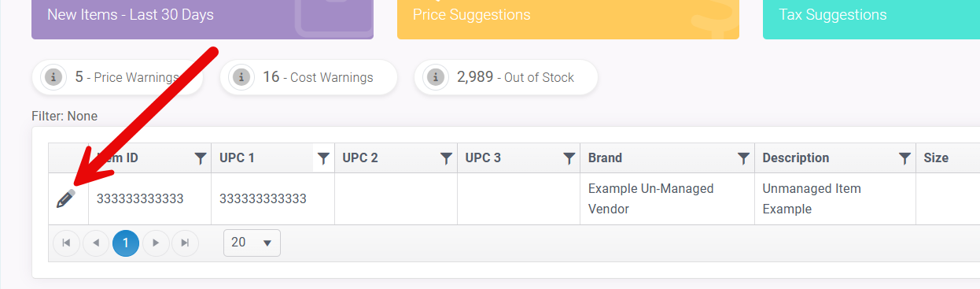Click info icon beside Cost Warnings

[x=241, y=77]
